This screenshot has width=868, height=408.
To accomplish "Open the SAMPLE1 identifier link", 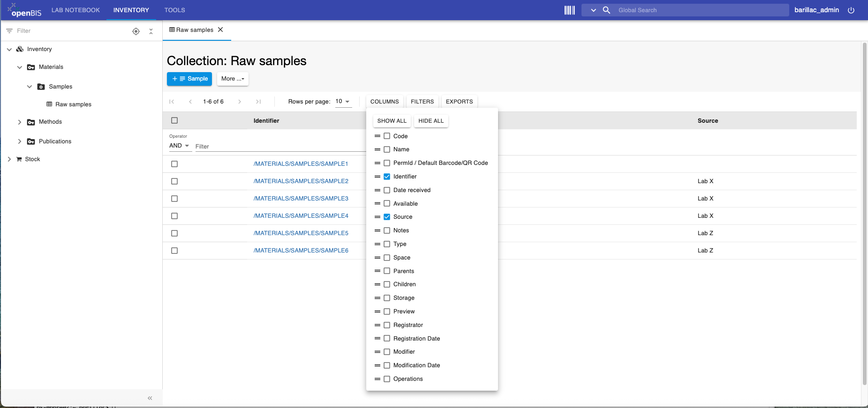I will coord(301,164).
